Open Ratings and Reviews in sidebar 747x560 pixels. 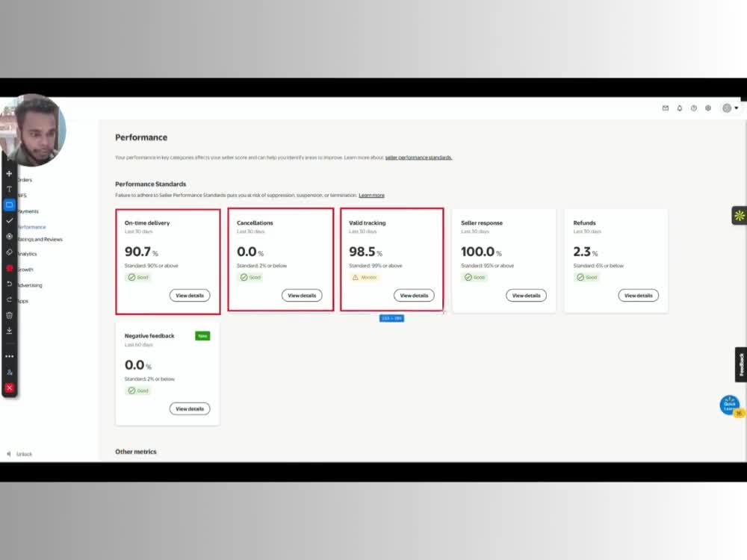40,240
